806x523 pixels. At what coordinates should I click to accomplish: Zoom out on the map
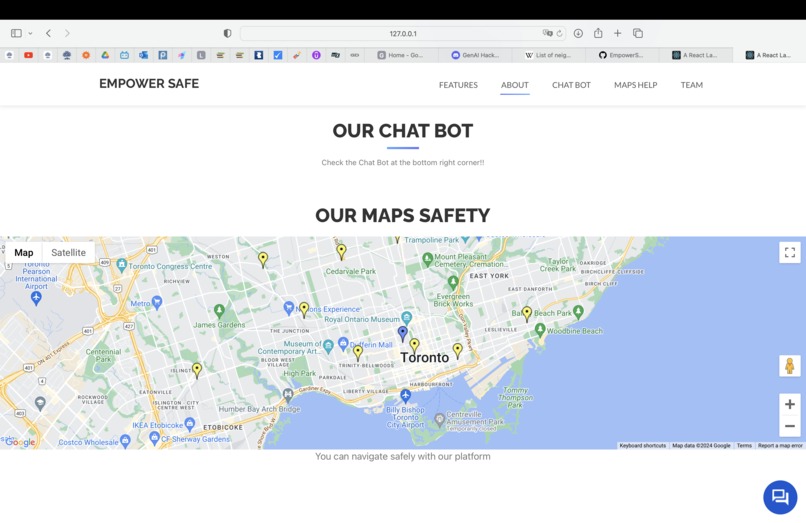[790, 426]
